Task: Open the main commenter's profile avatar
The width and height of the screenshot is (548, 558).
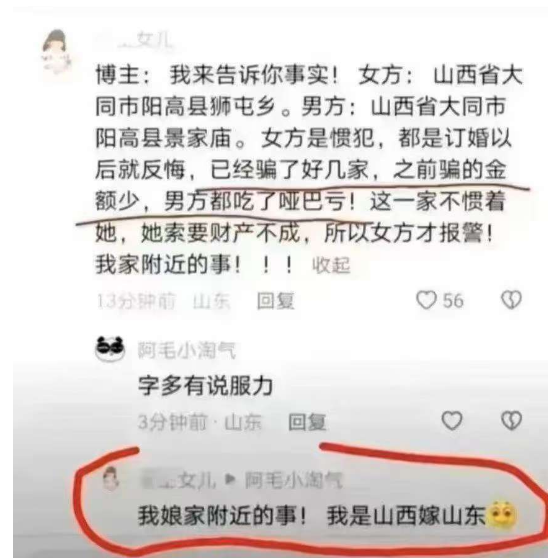Action: pos(57,52)
